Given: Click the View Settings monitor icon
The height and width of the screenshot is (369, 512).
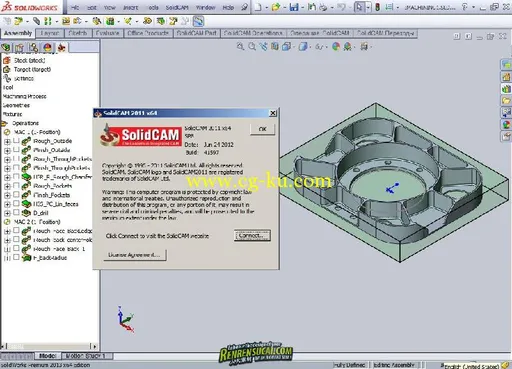Looking at the screenshot, I should [364, 47].
